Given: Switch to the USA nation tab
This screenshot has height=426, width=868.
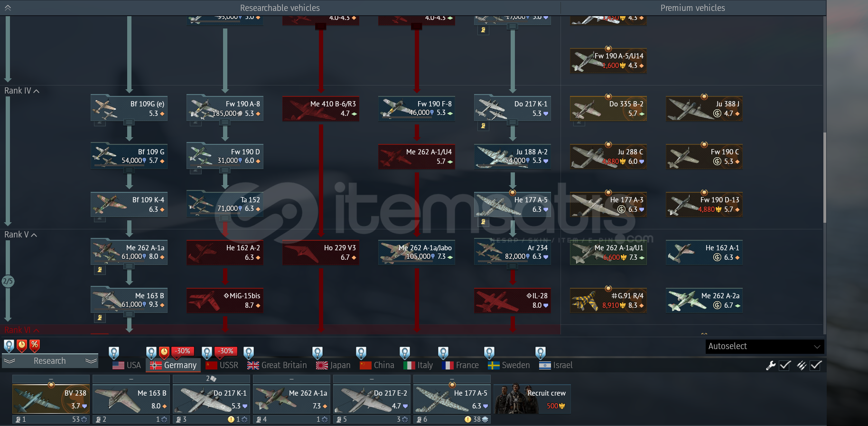Looking at the screenshot, I should tap(127, 365).
